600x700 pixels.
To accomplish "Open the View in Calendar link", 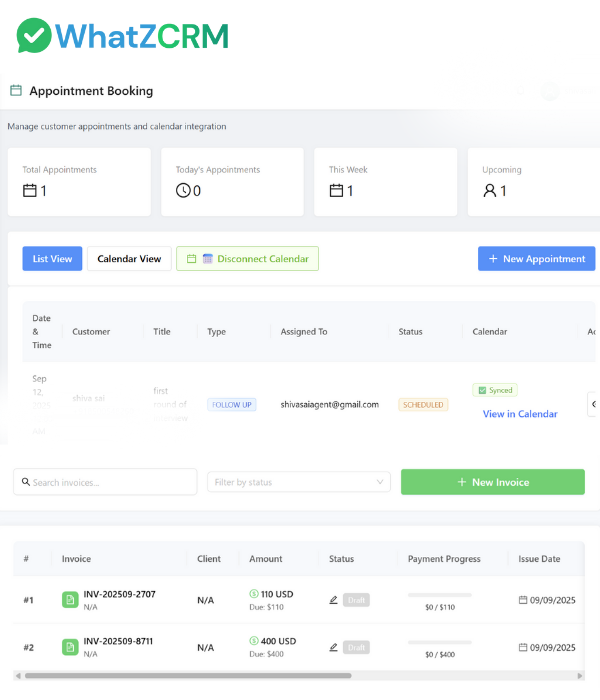I will click(520, 414).
